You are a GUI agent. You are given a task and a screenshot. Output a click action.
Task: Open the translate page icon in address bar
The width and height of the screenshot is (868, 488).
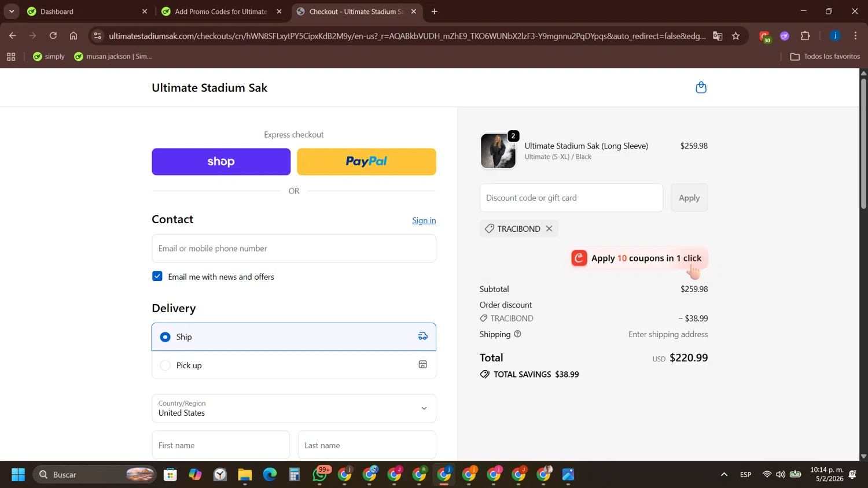[x=718, y=36]
